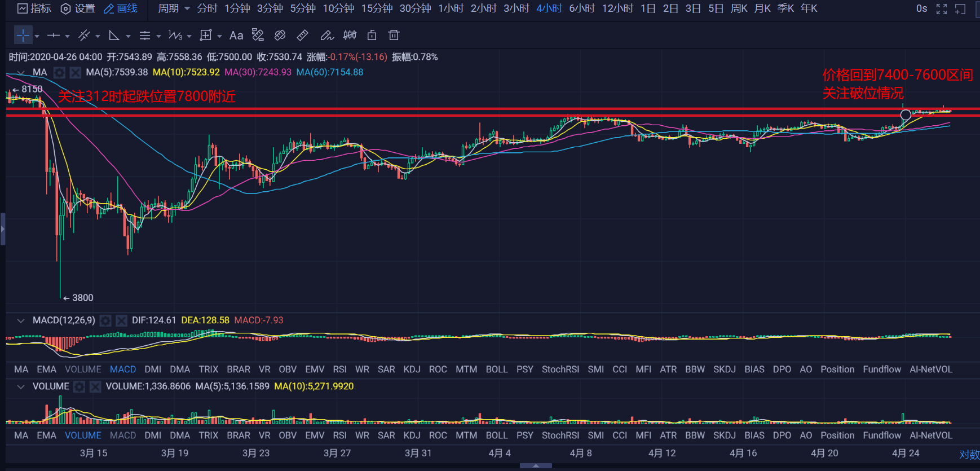Open dropdown arrow beside W3 wave tool
The image size is (980, 471).
click(x=189, y=36)
